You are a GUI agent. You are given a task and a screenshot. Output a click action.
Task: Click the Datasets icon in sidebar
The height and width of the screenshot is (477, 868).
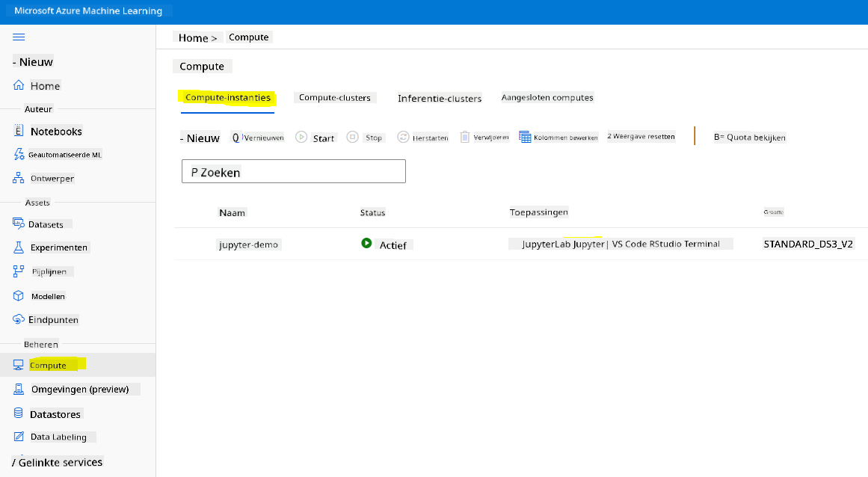click(18, 224)
